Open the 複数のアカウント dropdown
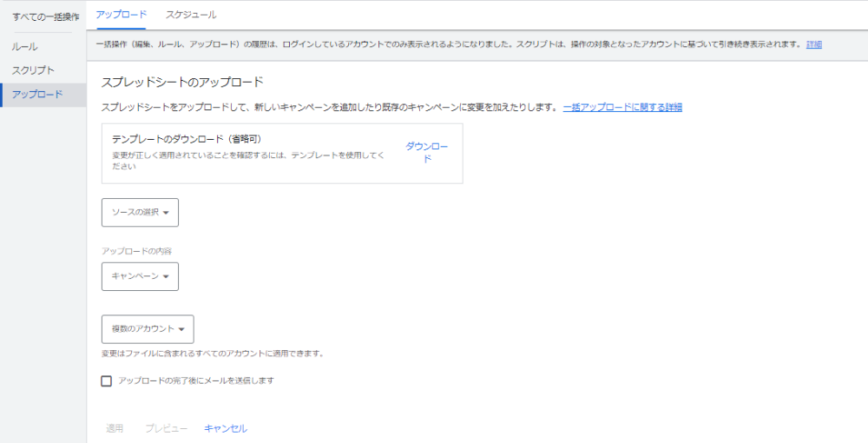This screenshot has width=868, height=443. (148, 329)
